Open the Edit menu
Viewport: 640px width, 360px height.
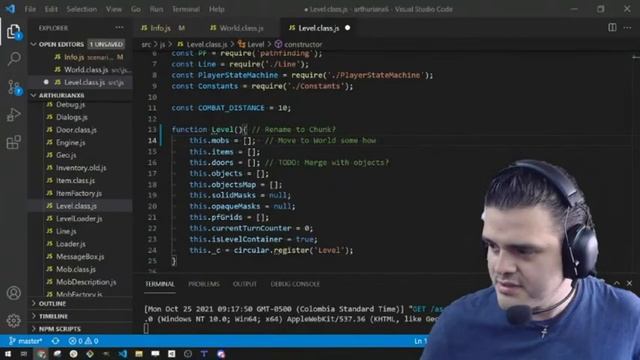pos(51,9)
